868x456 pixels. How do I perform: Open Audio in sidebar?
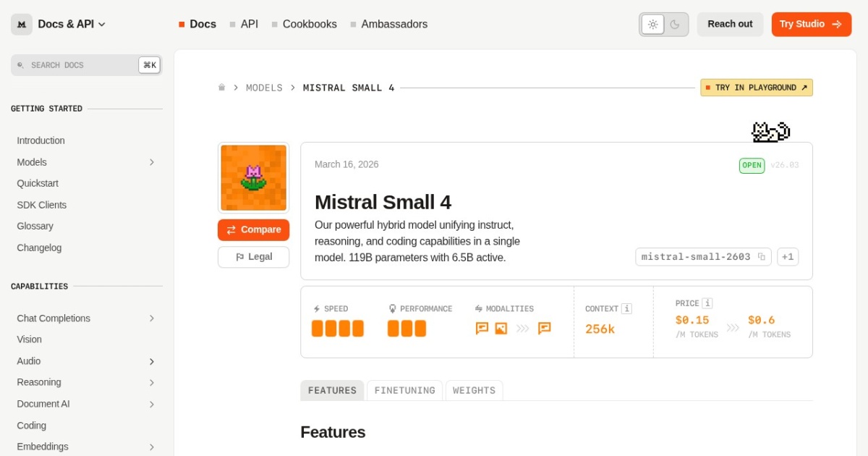29,361
